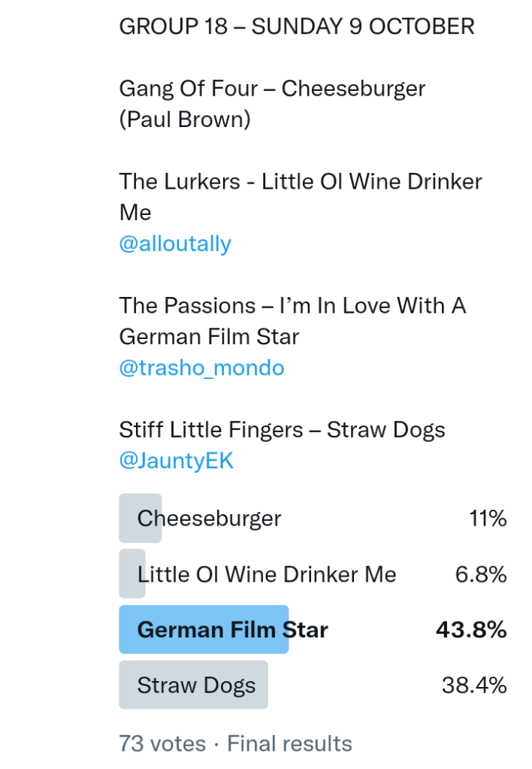Open the @trasho_mondo profile mention
The width and height of the screenshot is (532, 769).
(x=201, y=368)
